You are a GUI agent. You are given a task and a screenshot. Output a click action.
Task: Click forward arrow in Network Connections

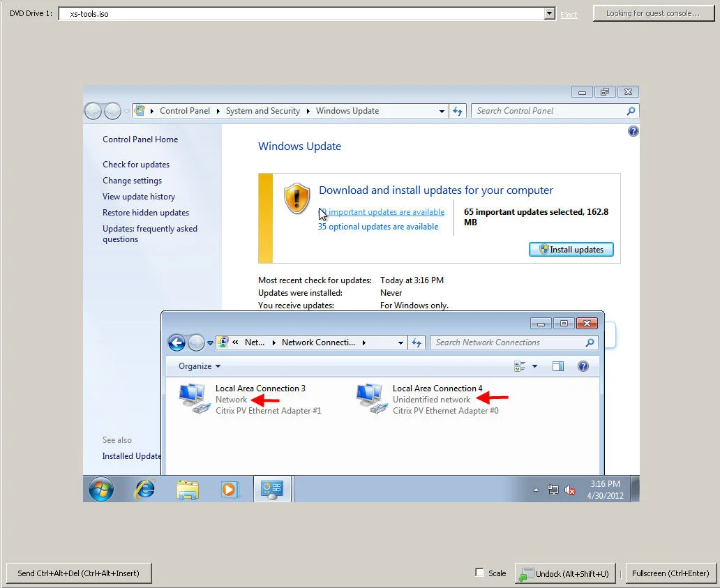tap(197, 342)
